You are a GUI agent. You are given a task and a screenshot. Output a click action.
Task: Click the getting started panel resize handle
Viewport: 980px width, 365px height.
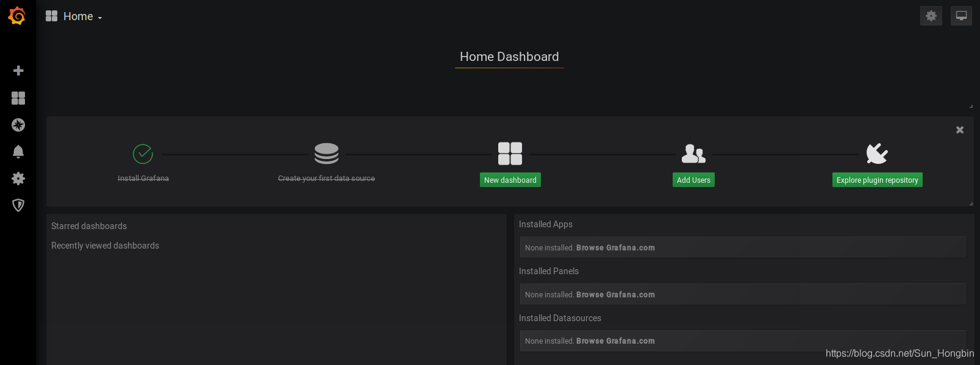coord(971,204)
